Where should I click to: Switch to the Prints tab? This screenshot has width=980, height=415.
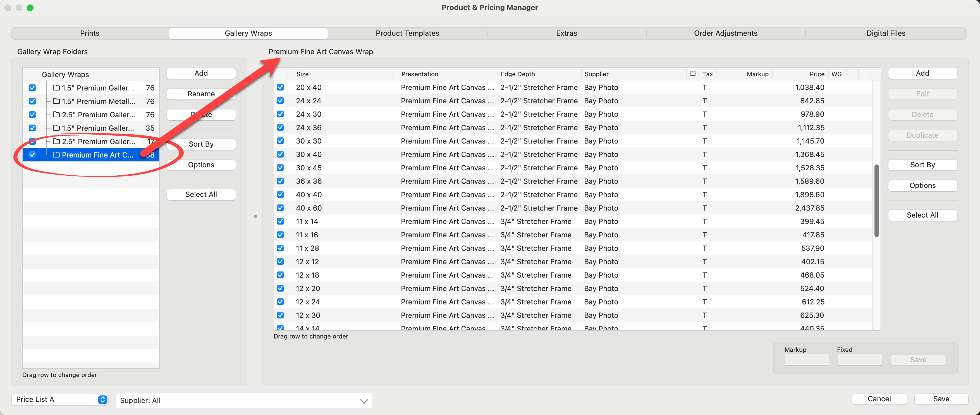pos(90,33)
